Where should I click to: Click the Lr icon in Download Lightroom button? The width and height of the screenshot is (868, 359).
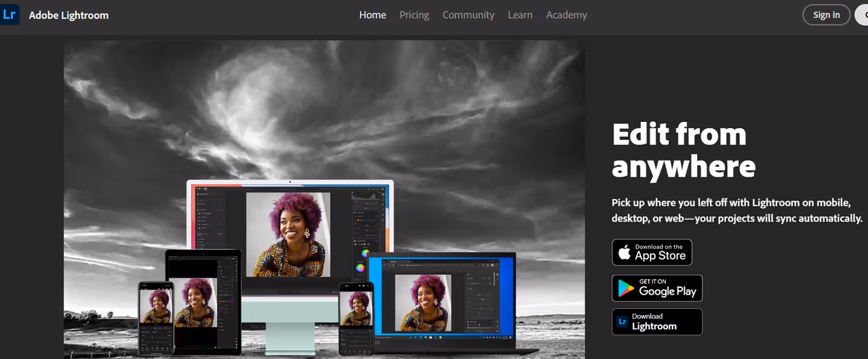[x=623, y=322]
